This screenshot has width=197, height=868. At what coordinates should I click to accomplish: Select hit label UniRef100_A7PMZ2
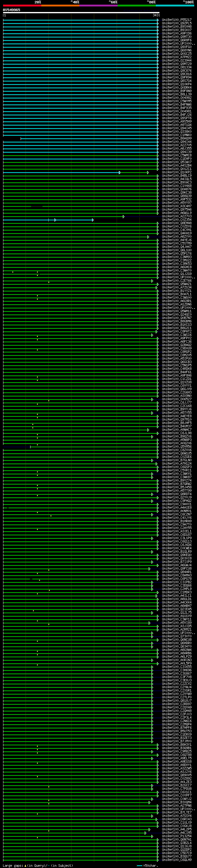tap(177, 57)
